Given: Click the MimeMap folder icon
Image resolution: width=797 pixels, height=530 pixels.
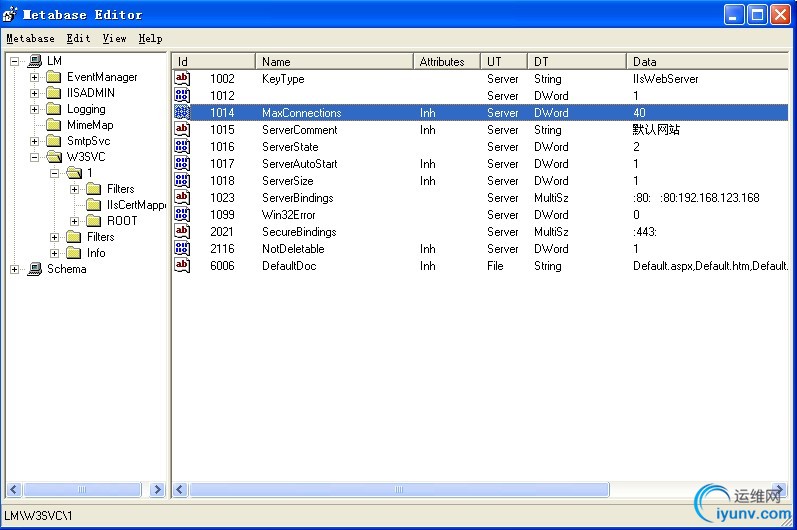Looking at the screenshot, I should click(54, 125).
